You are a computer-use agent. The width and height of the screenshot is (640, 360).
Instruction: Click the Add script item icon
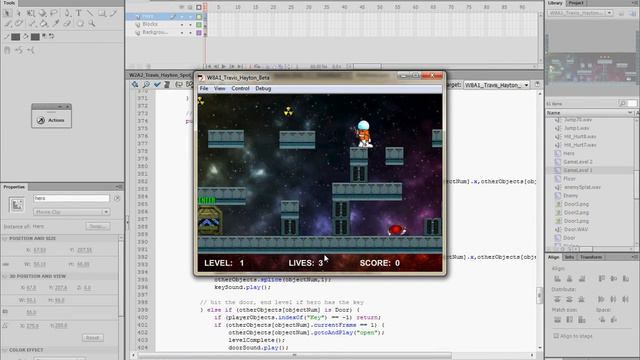point(135,84)
